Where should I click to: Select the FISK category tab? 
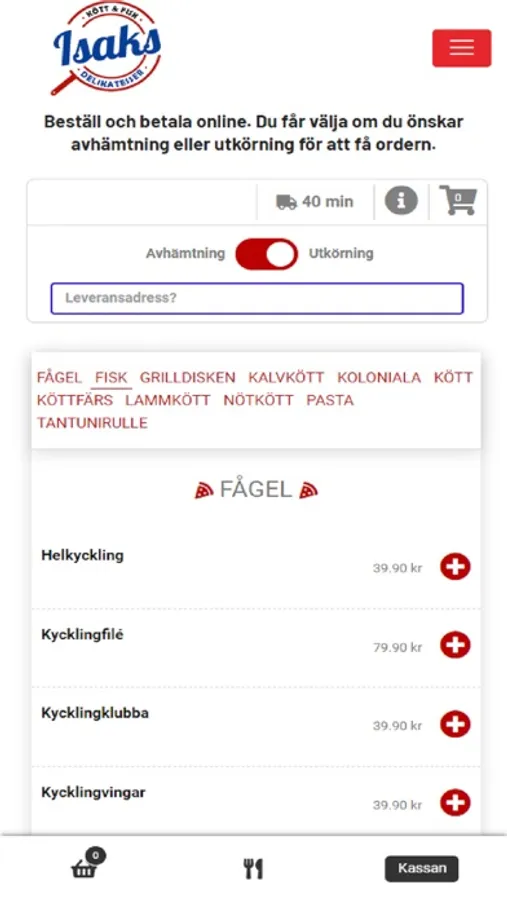click(111, 378)
